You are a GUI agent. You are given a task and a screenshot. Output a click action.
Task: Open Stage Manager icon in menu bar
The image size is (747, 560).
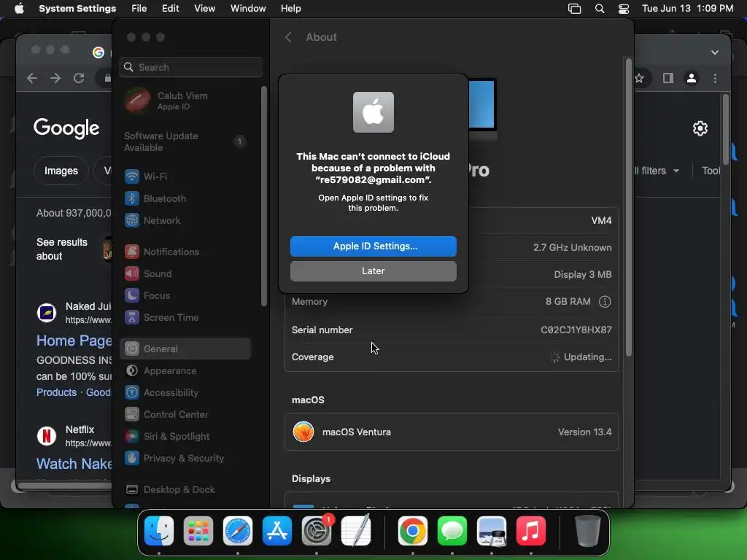pos(575,9)
